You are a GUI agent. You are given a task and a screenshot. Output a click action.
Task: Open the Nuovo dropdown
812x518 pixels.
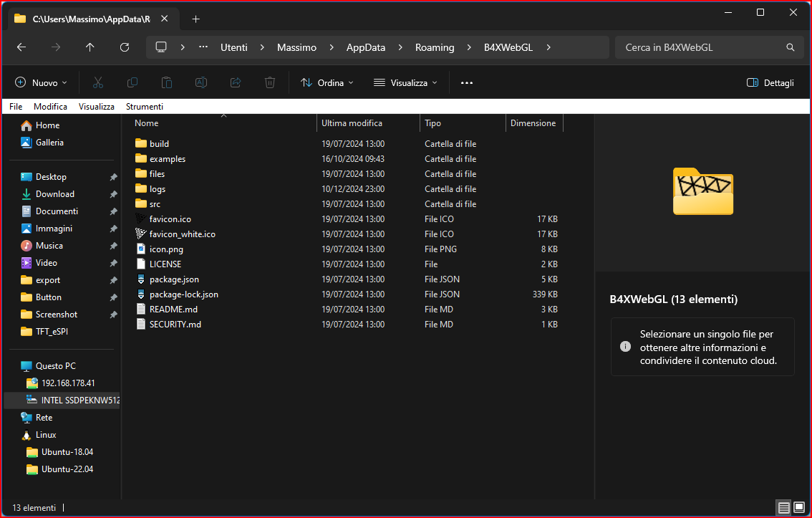point(42,82)
